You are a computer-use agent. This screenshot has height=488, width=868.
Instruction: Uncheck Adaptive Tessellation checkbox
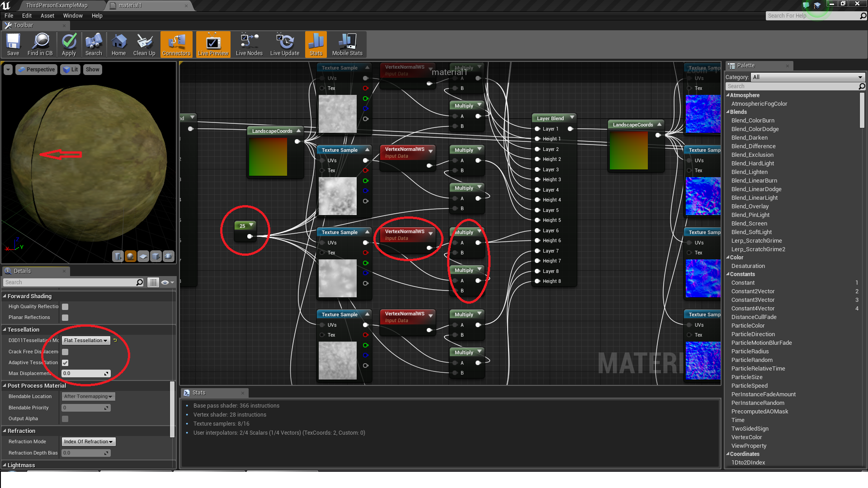[65, 363]
